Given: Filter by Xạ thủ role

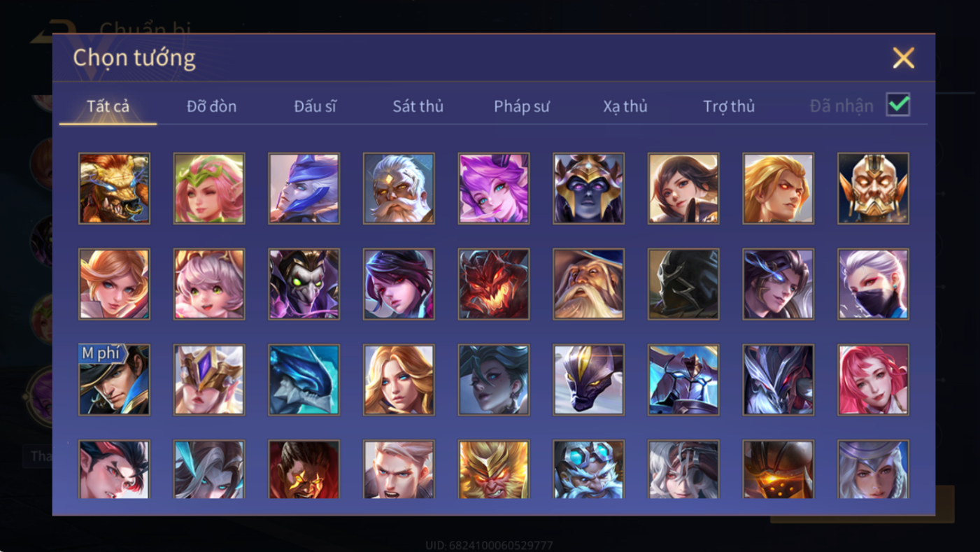Looking at the screenshot, I should click(625, 106).
